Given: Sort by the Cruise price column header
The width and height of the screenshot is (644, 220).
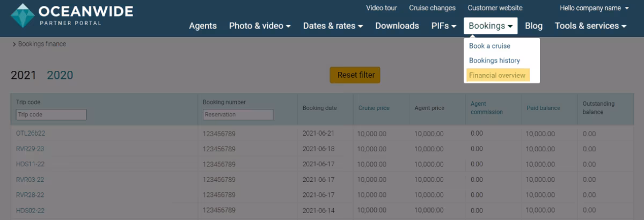Looking at the screenshot, I should pyautogui.click(x=374, y=108).
